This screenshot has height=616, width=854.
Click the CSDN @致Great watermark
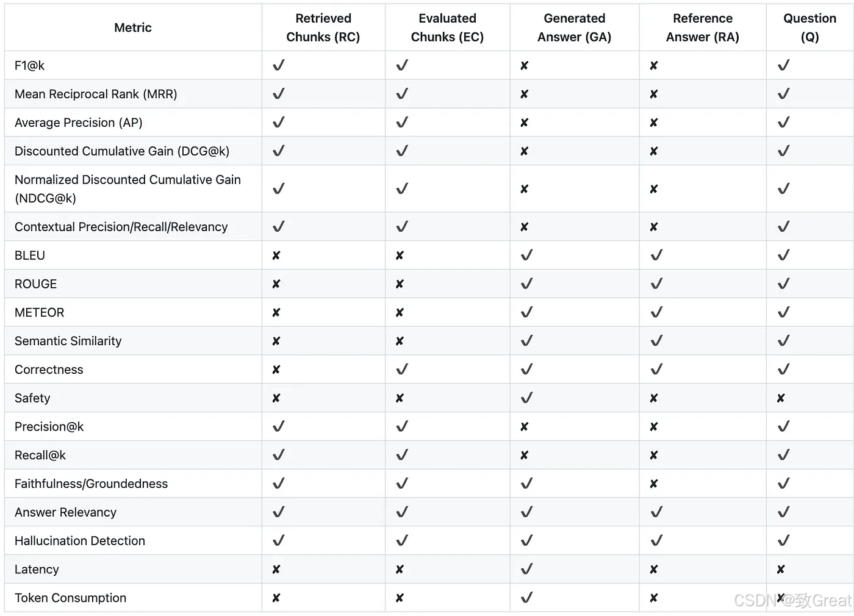pyautogui.click(x=792, y=601)
